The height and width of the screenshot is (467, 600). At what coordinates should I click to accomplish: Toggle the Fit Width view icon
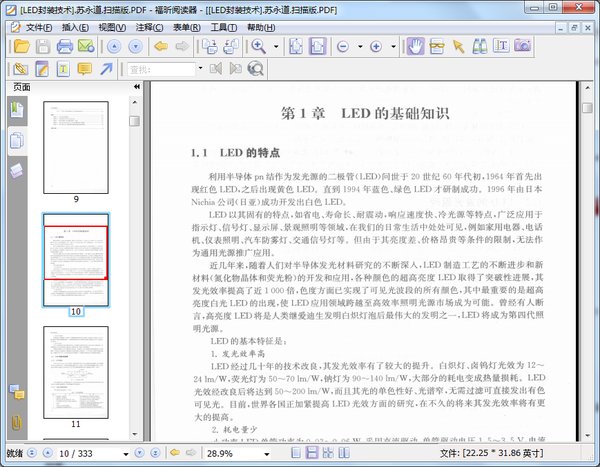tap(317, 47)
